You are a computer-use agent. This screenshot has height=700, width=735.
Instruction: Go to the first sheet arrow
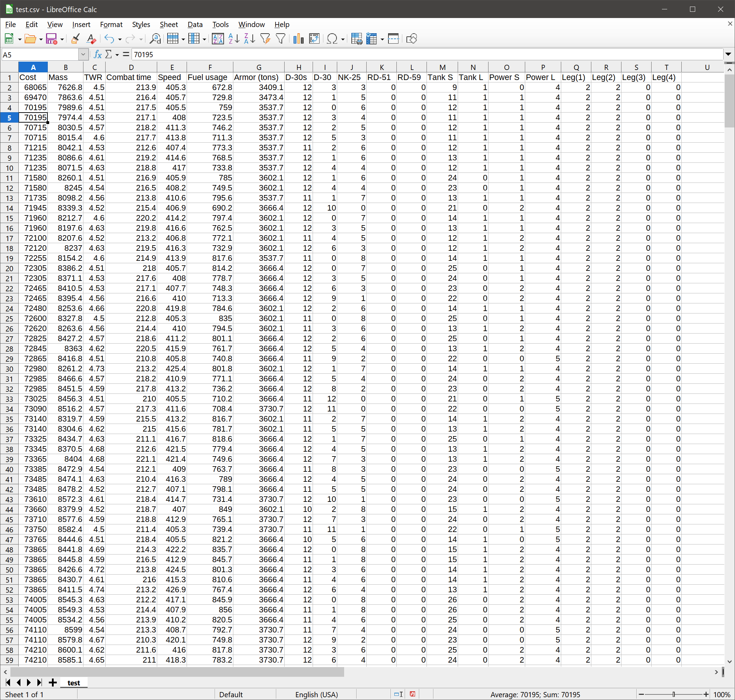pyautogui.click(x=8, y=682)
